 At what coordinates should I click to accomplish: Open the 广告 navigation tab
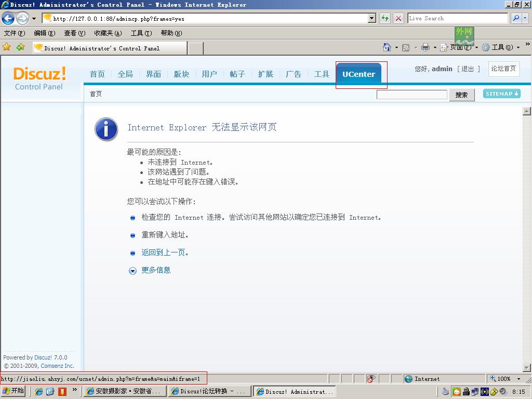(x=294, y=74)
